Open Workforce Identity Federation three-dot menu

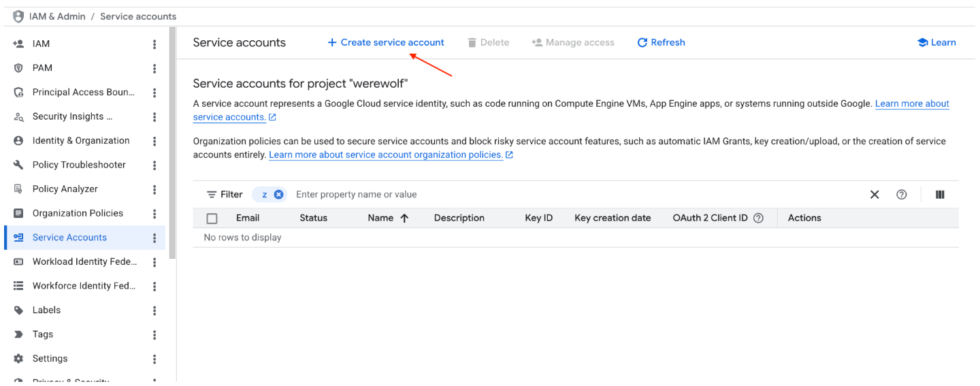(154, 287)
